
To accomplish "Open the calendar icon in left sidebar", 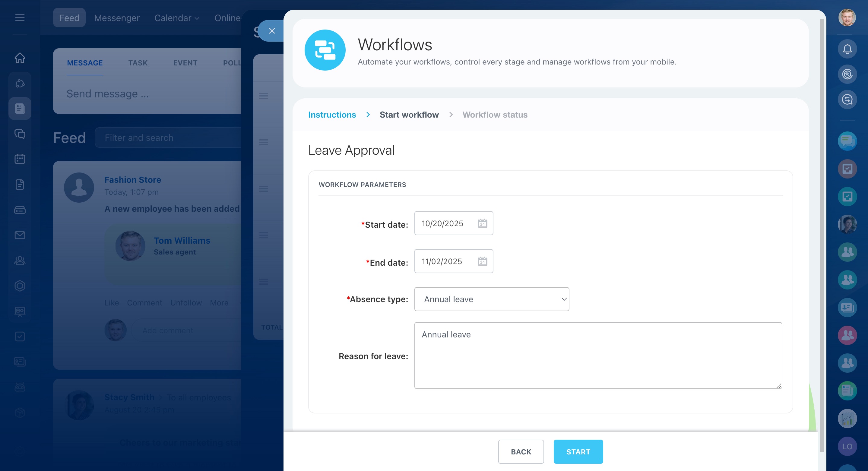I will [20, 159].
